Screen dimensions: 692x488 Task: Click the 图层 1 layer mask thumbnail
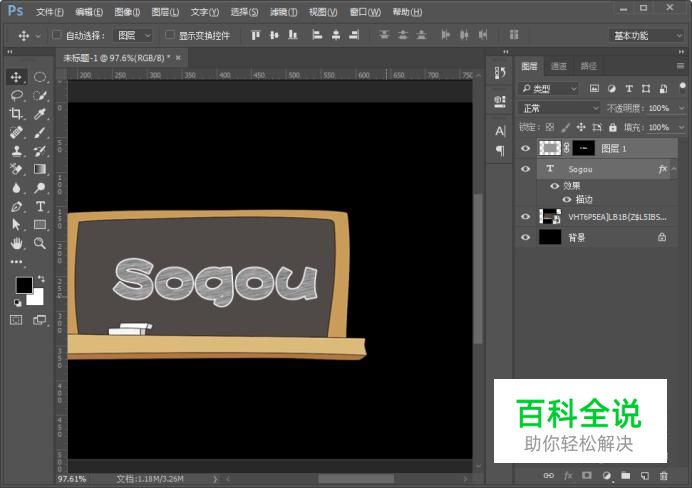[x=583, y=148]
